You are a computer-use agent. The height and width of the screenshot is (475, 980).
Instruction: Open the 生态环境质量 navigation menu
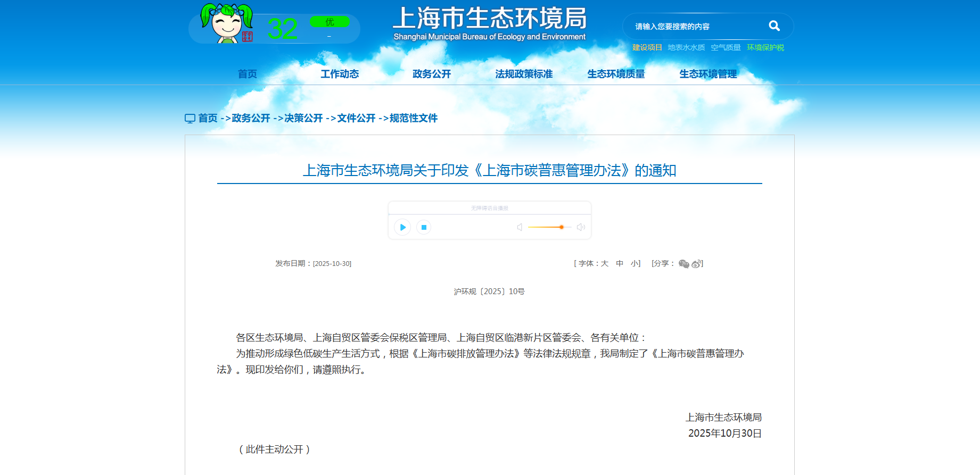616,74
